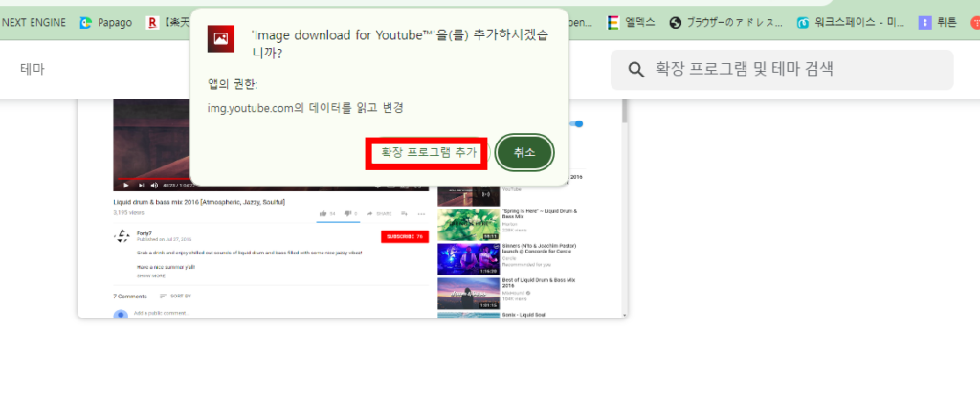Open the '워크스페이스 - 미...' bookmark
This screenshot has width=980, height=396.
coord(851,23)
